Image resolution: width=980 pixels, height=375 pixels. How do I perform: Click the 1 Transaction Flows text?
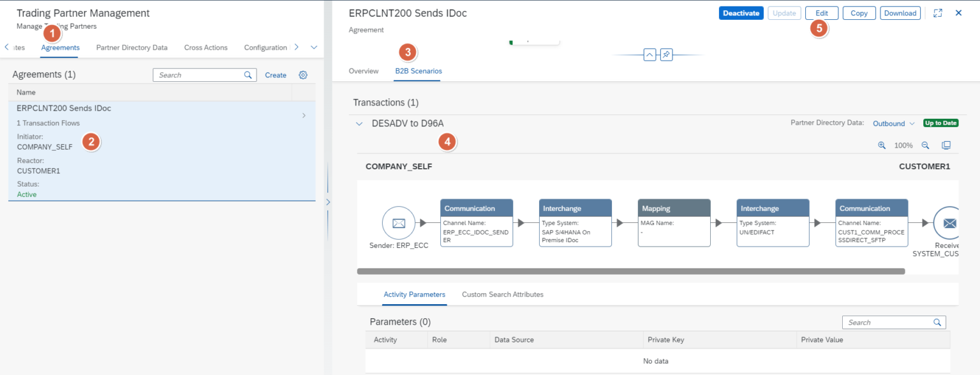tap(48, 123)
